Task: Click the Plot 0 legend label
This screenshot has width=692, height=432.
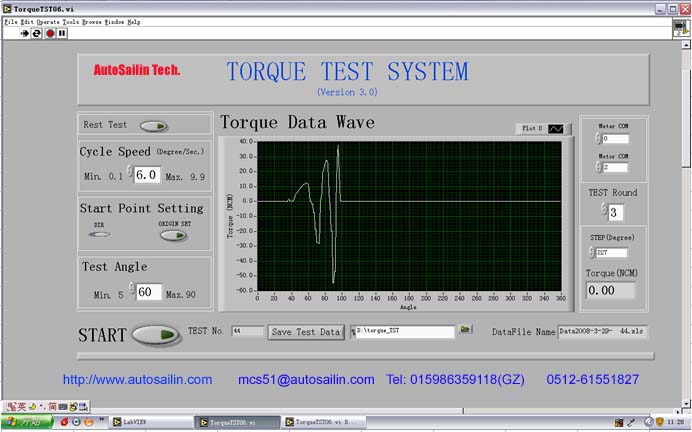Action: 532,128
